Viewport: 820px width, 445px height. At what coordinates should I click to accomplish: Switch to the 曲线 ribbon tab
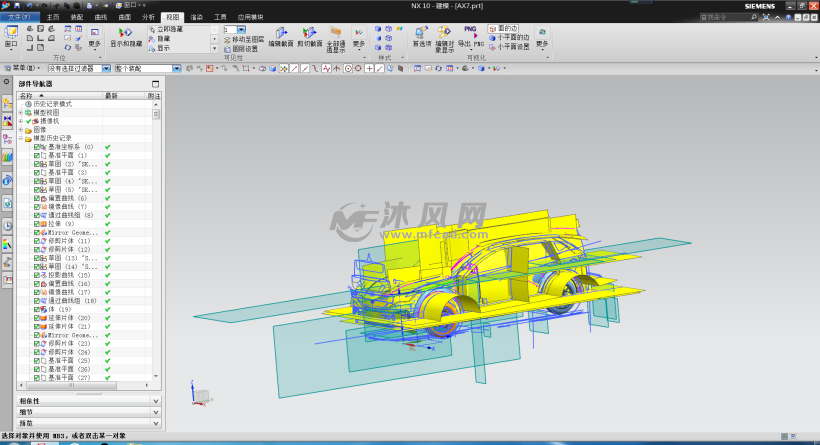(101, 17)
